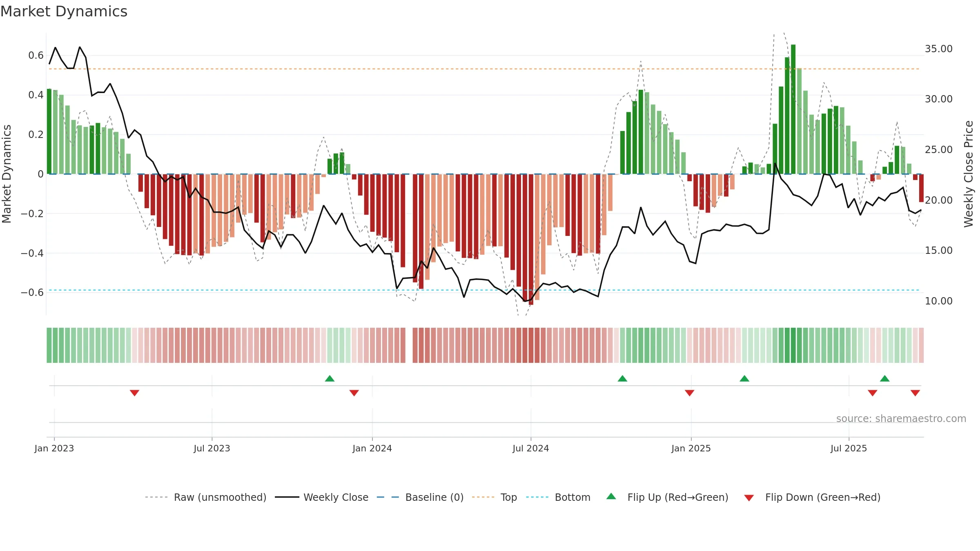Click the 15.00 price axis tick
The height and width of the screenshot is (551, 980).
point(939,250)
